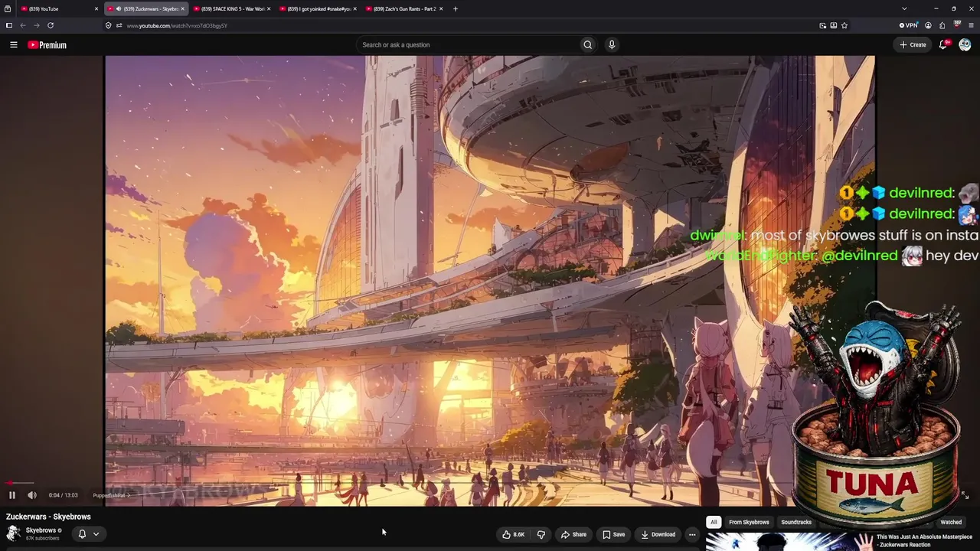Click the Create button

pos(913,44)
